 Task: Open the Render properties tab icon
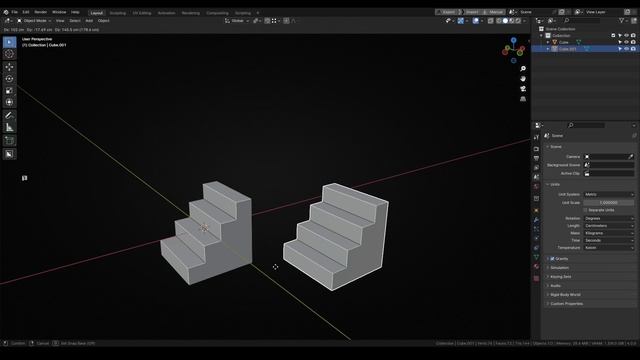click(x=536, y=149)
